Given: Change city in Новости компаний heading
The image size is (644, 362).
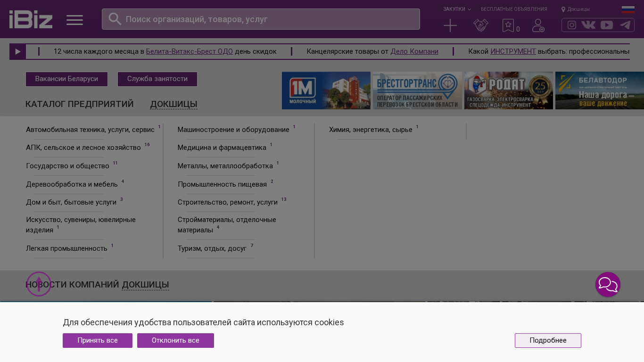Looking at the screenshot, I should [145, 285].
